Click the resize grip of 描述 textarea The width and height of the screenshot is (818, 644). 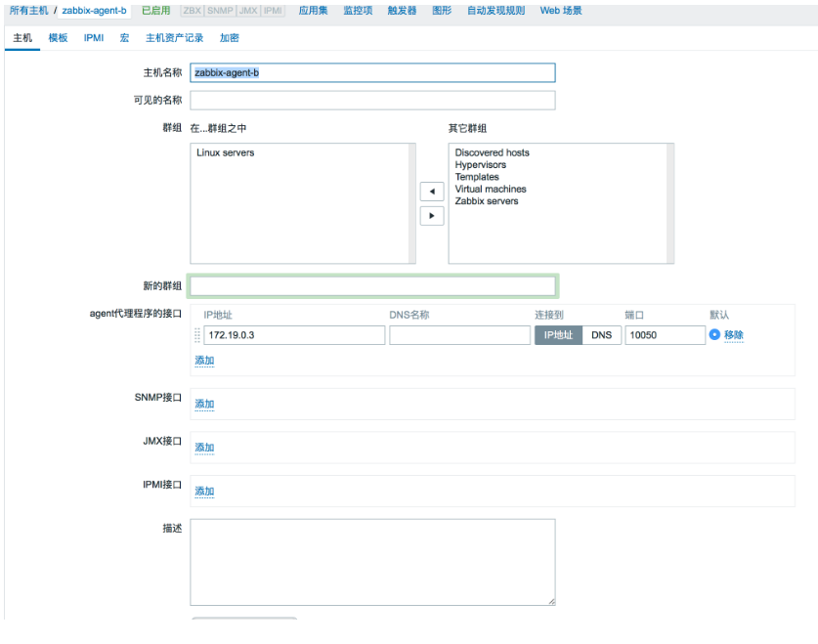coord(551,602)
